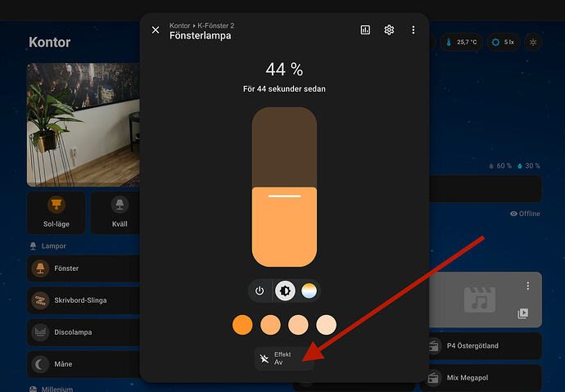Image resolution: width=565 pixels, height=392 pixels.
Task: Click the Måne moon icon
Action: tap(40, 364)
